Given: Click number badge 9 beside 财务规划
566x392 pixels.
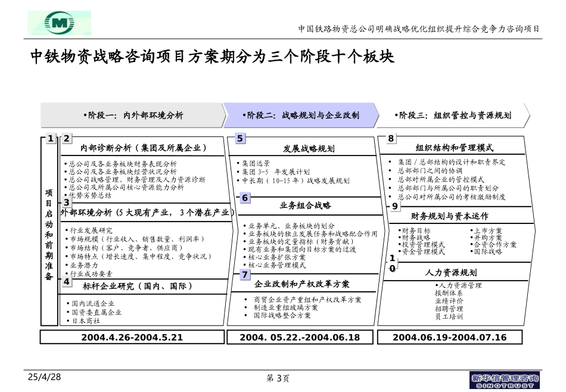Looking at the screenshot, I should click(395, 206).
